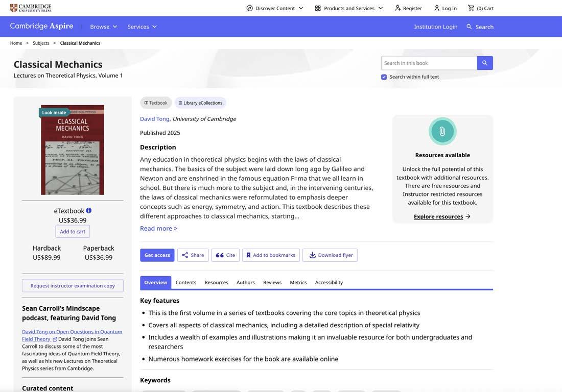Click Read more to expand the description
This screenshot has height=392, width=562.
pos(158,228)
